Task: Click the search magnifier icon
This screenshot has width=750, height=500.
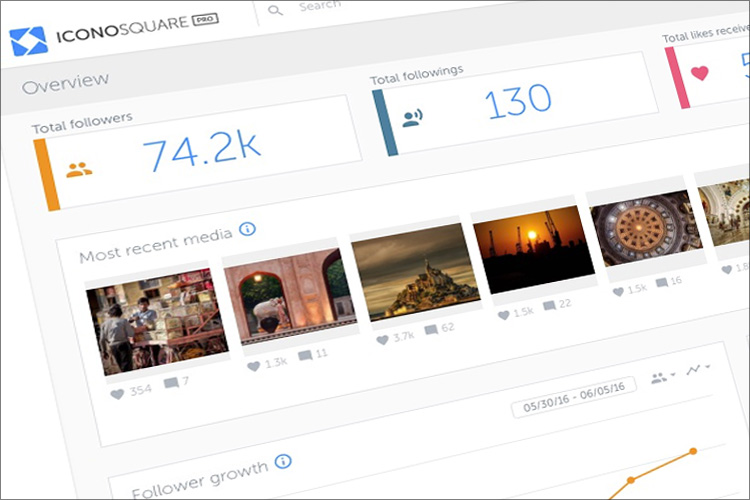Action: click(x=275, y=10)
